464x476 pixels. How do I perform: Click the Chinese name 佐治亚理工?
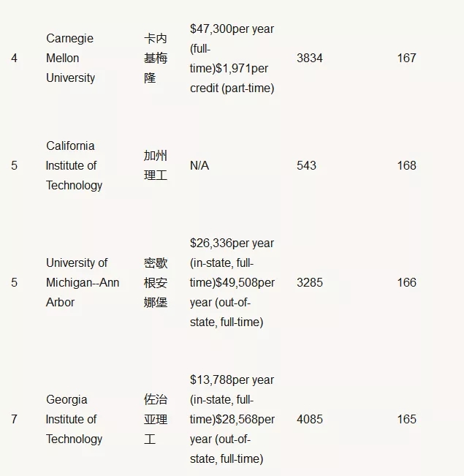tap(156, 419)
